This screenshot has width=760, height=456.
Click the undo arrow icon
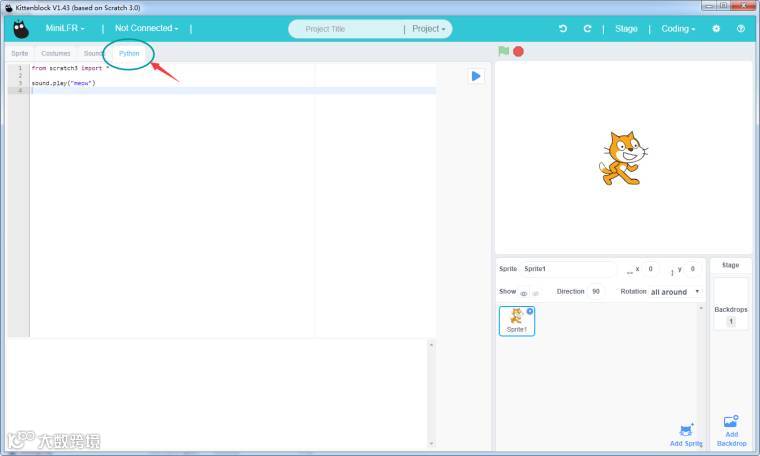[563, 29]
